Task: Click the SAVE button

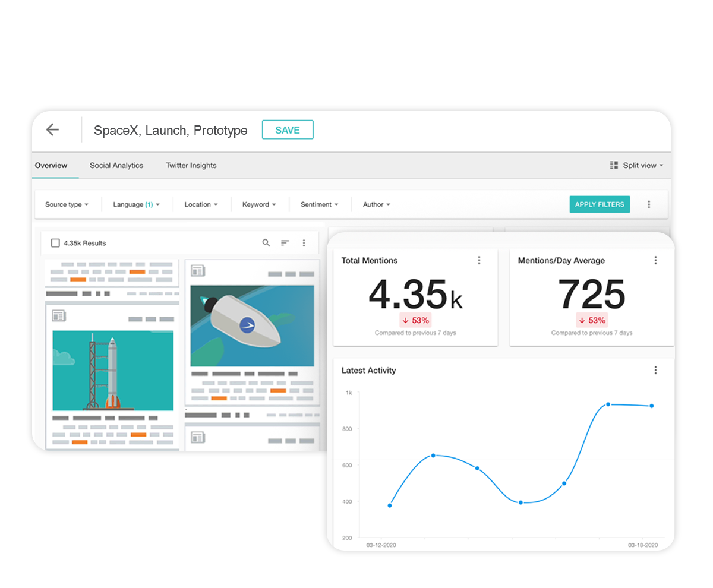Action: pyautogui.click(x=288, y=129)
